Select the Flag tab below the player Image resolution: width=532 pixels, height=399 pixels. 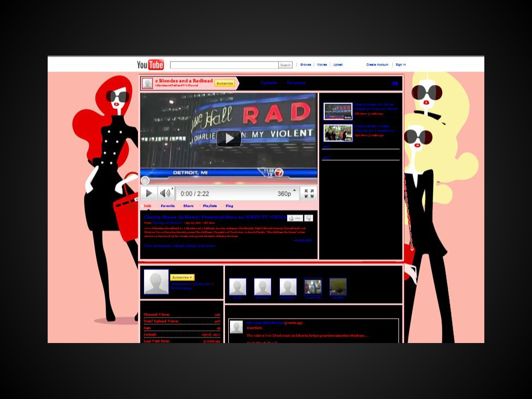[x=229, y=206]
